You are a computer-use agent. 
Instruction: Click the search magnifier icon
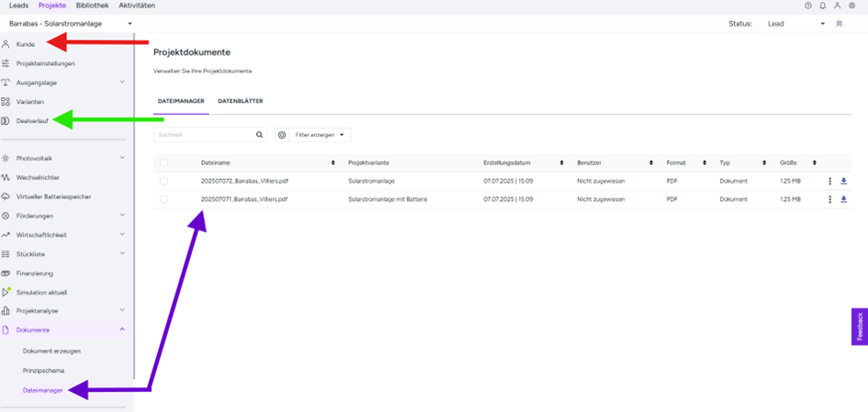click(260, 135)
